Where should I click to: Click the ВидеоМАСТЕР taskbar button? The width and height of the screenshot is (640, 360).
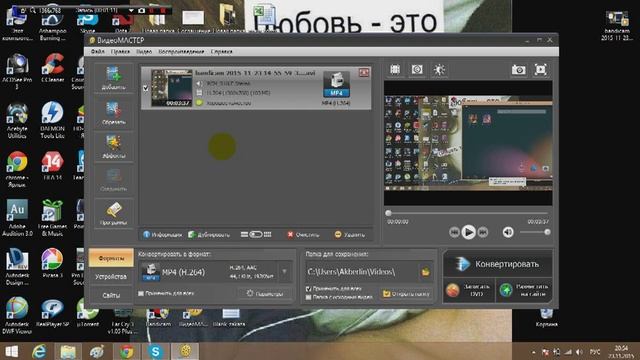[x=186, y=351]
